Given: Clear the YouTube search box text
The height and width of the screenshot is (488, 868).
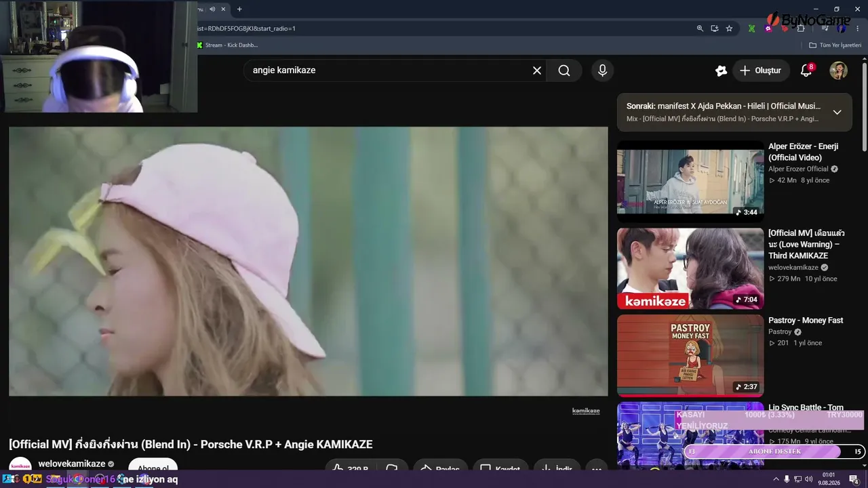Looking at the screenshot, I should [537, 70].
